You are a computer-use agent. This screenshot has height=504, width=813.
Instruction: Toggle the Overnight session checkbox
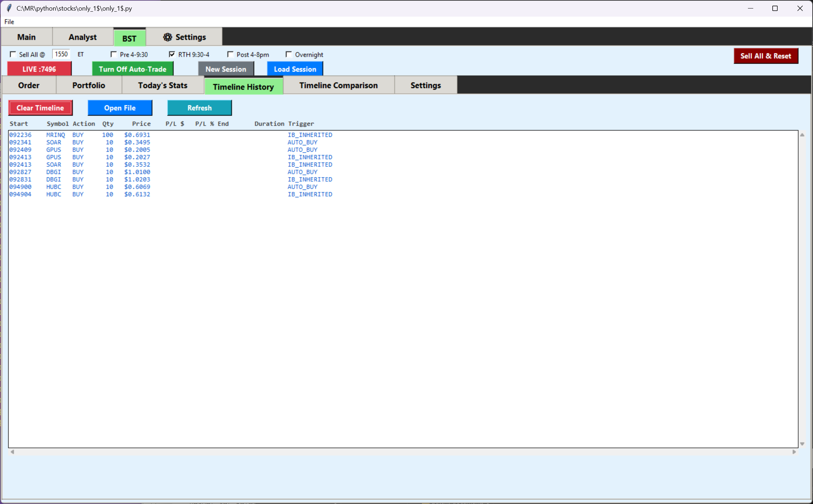pyautogui.click(x=289, y=54)
